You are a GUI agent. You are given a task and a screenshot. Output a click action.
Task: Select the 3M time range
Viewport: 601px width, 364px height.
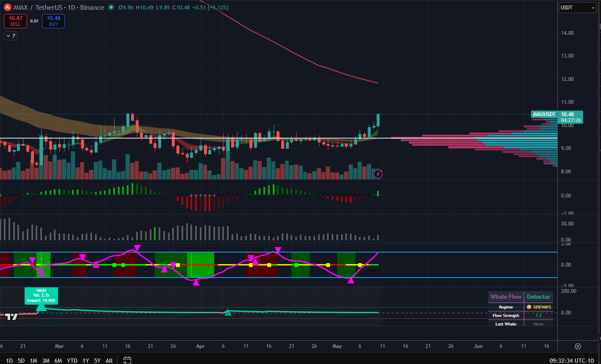pos(46,360)
